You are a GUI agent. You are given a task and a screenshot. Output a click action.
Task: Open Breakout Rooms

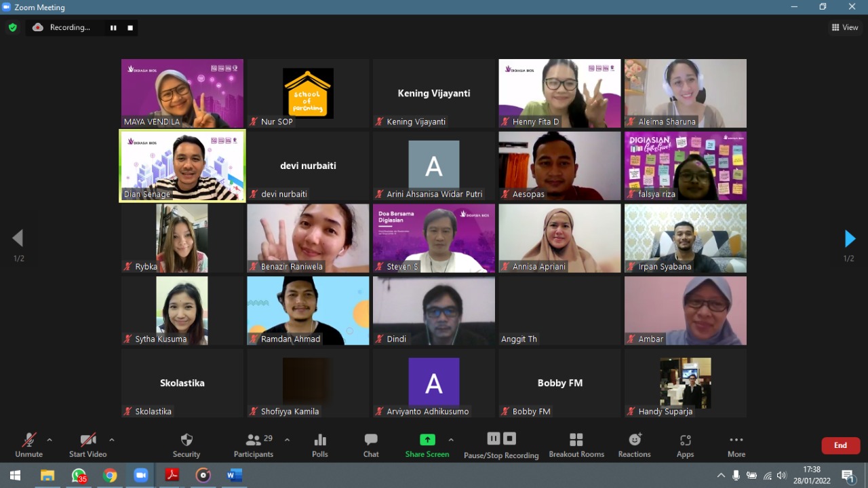click(576, 445)
